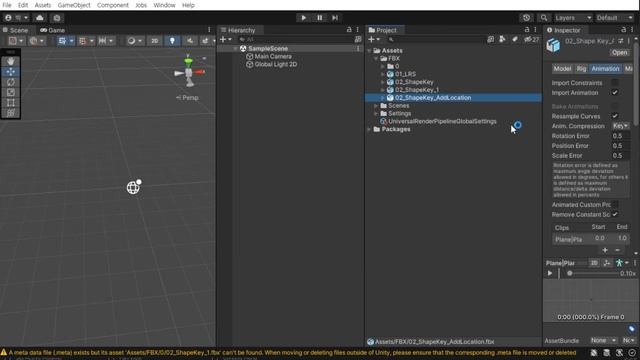Expand the Scenes folder
Image resolution: width=640 pixels, height=360 pixels.
(376, 106)
